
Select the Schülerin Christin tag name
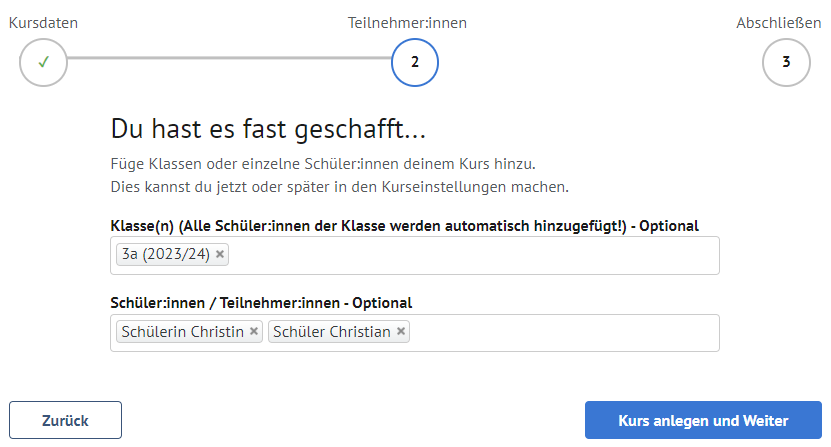pos(182,332)
